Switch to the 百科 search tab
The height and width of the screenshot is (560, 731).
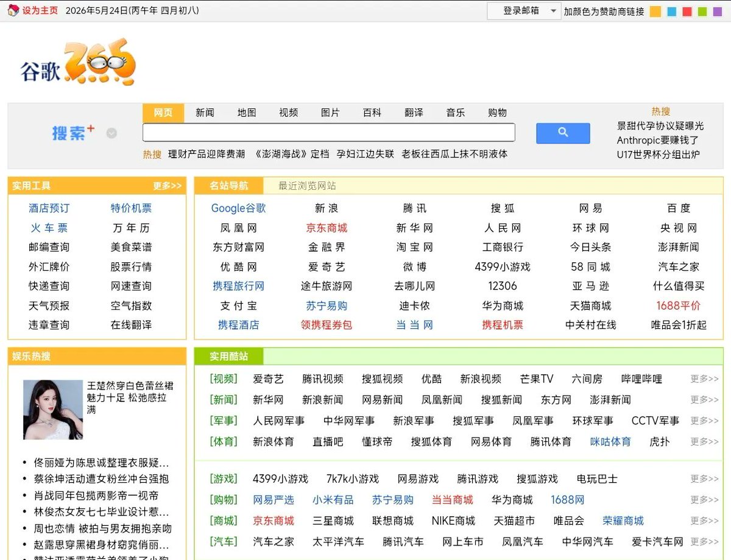pos(372,113)
